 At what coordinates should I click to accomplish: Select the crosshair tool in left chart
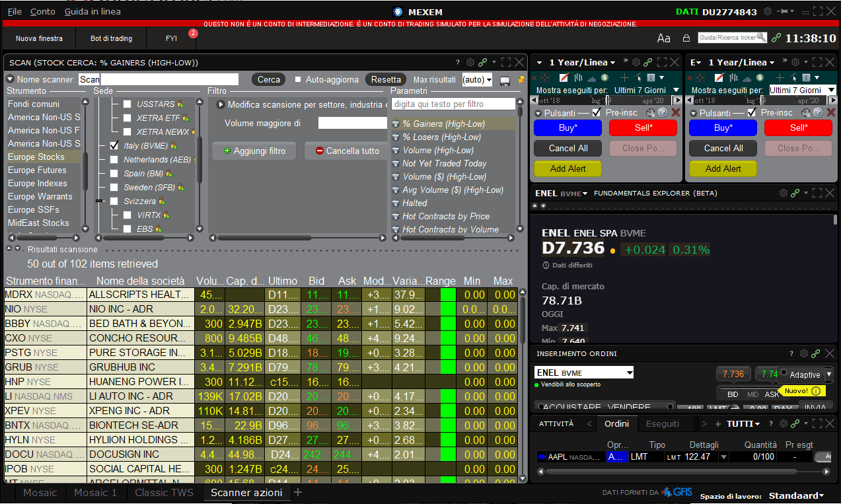[x=624, y=77]
